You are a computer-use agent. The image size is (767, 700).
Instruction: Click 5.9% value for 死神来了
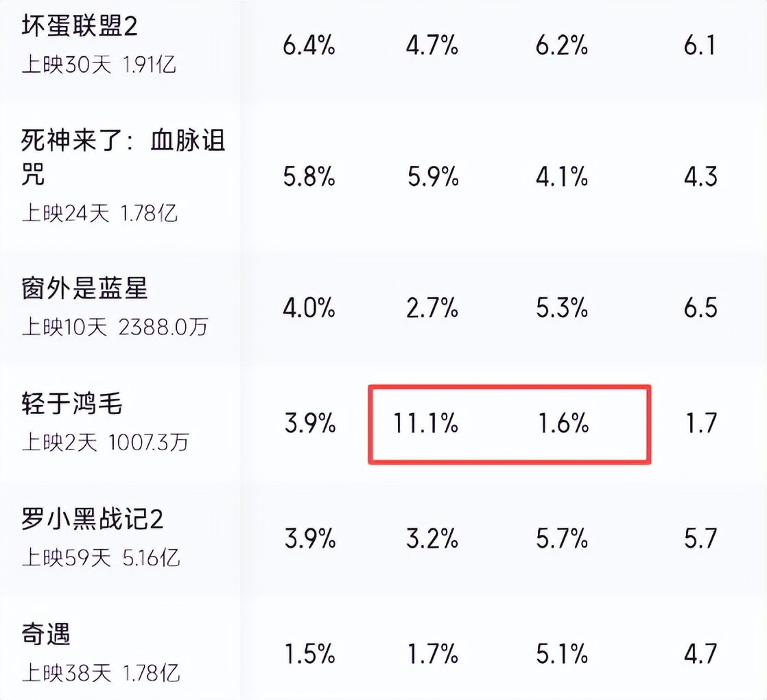[x=433, y=176]
